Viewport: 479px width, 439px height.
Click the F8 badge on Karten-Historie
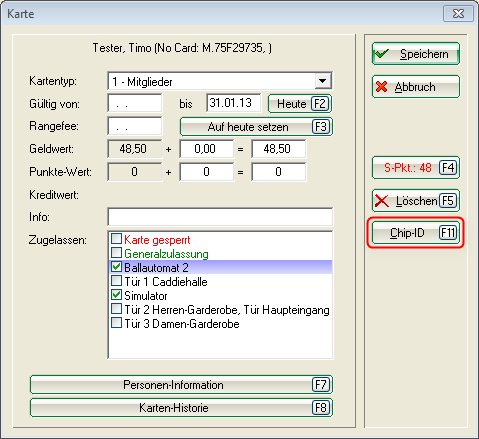point(321,407)
